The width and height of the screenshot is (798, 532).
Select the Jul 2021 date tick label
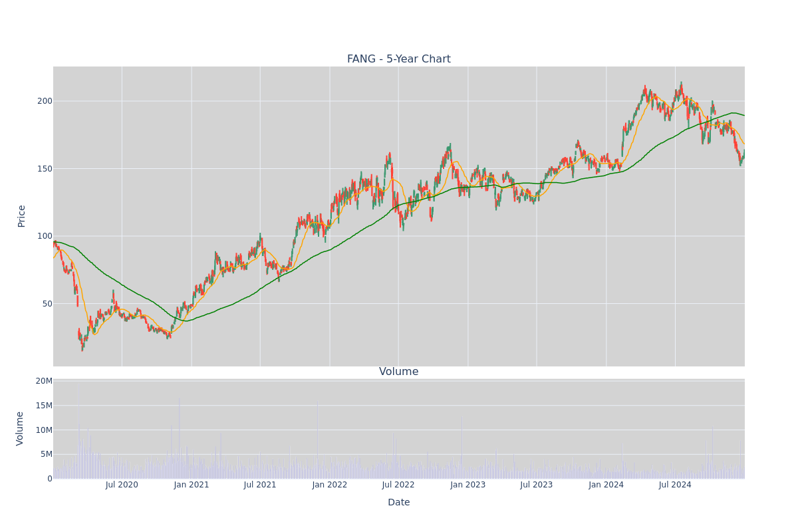click(260, 485)
